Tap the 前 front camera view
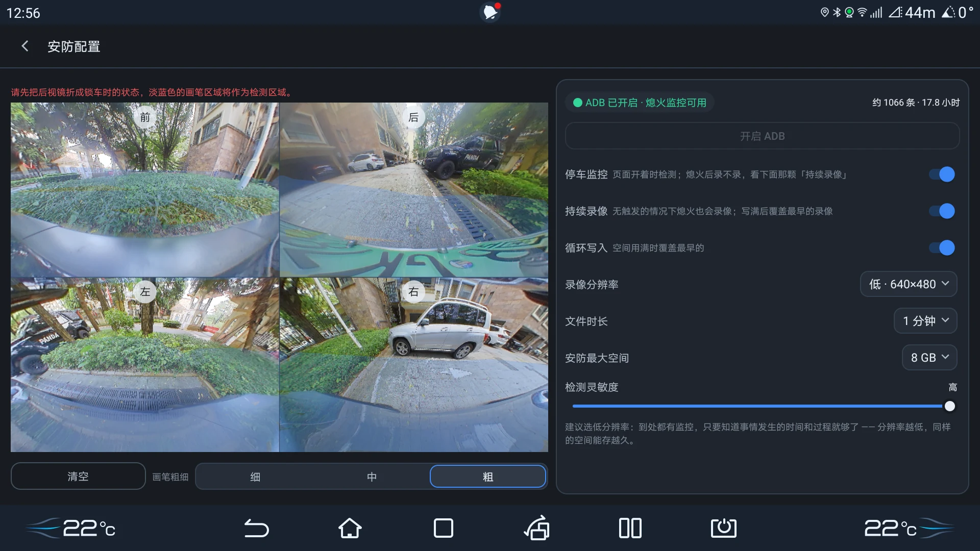The width and height of the screenshot is (980, 551). 145,190
